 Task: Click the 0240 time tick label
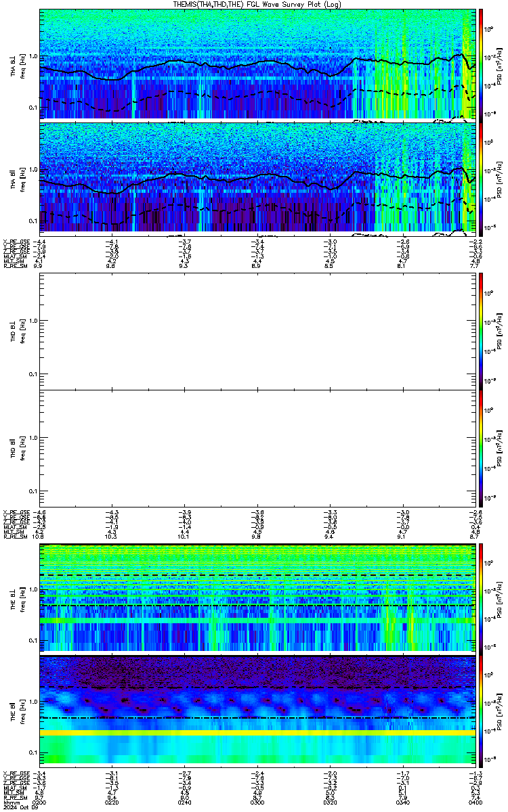point(184,802)
